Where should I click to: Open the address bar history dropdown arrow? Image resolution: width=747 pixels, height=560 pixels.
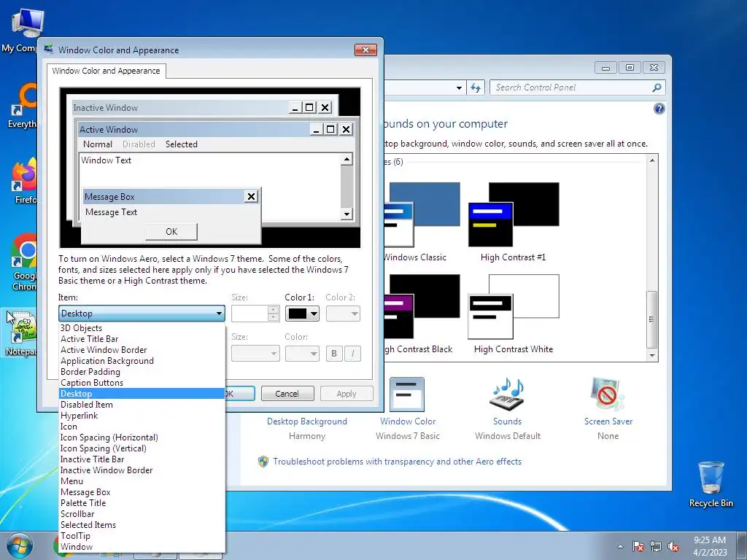(x=459, y=87)
